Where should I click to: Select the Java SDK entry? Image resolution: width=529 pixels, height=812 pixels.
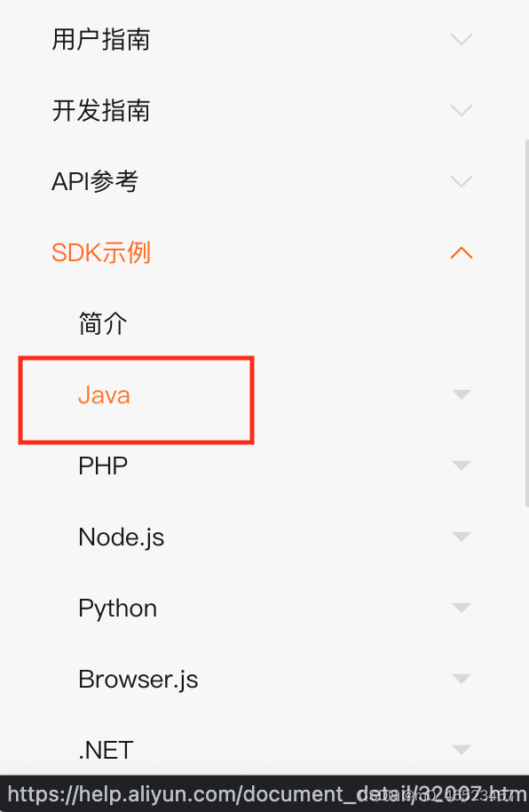(x=104, y=395)
